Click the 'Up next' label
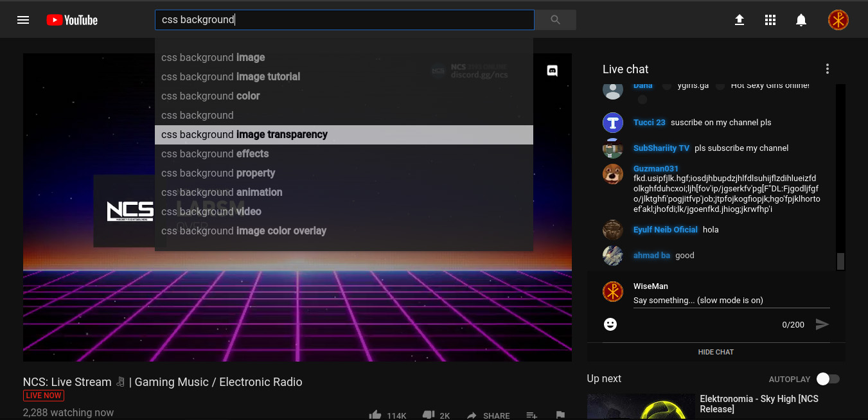 pos(604,379)
